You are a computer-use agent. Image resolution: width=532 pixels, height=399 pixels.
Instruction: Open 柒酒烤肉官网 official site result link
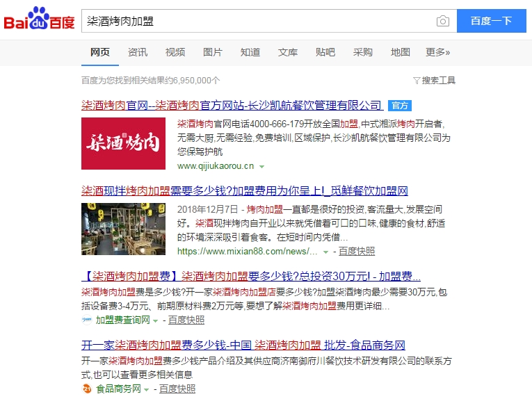pyautogui.click(x=232, y=106)
